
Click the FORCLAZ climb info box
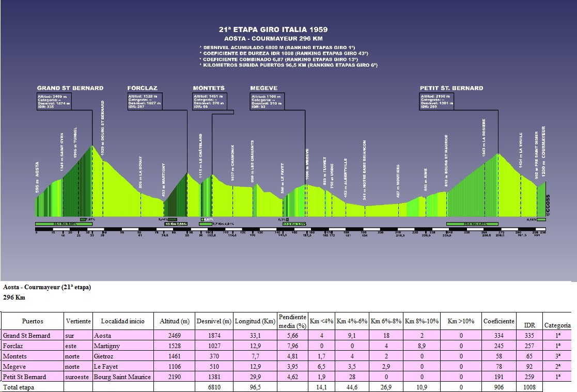pyautogui.click(x=144, y=101)
